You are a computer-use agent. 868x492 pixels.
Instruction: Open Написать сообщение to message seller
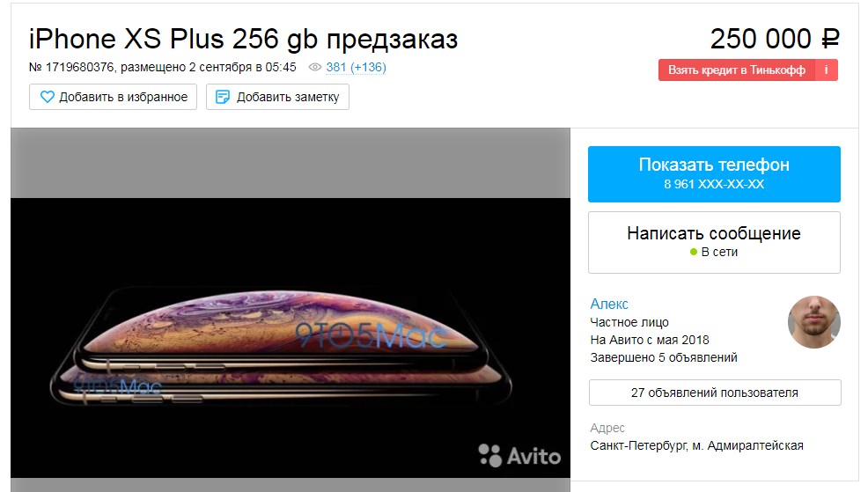click(714, 242)
